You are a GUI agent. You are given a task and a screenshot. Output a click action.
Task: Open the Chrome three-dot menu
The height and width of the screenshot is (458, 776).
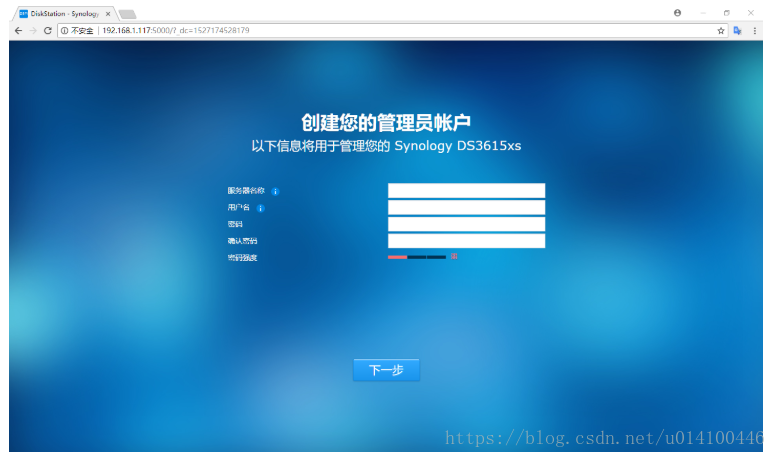(755, 31)
